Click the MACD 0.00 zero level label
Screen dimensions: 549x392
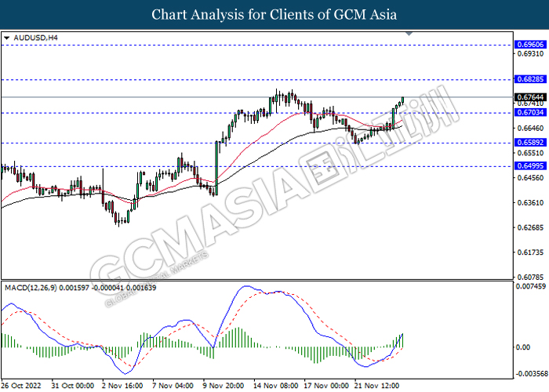tap(523, 347)
